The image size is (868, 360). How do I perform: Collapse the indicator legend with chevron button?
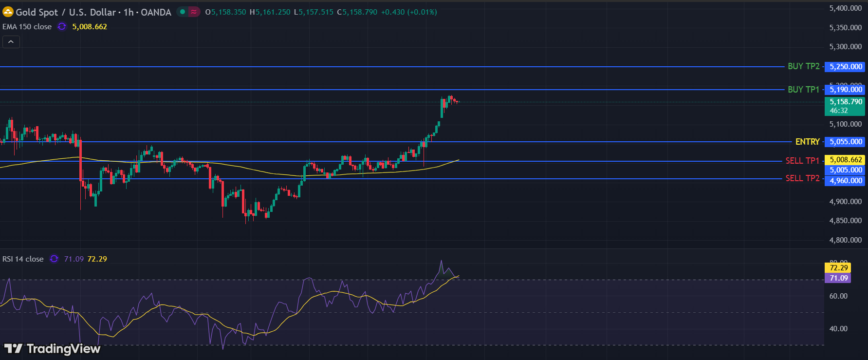click(11, 42)
